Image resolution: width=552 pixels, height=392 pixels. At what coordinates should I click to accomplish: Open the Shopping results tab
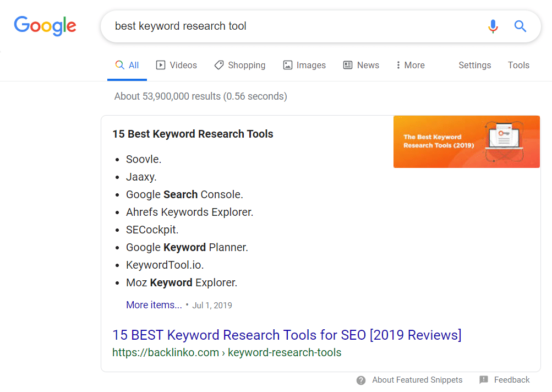tap(240, 65)
